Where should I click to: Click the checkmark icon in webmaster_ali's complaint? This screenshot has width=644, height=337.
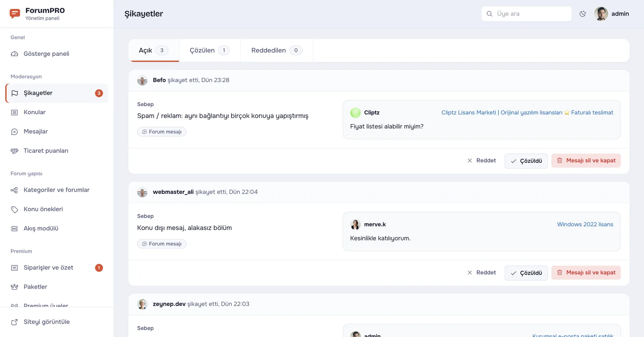click(514, 273)
